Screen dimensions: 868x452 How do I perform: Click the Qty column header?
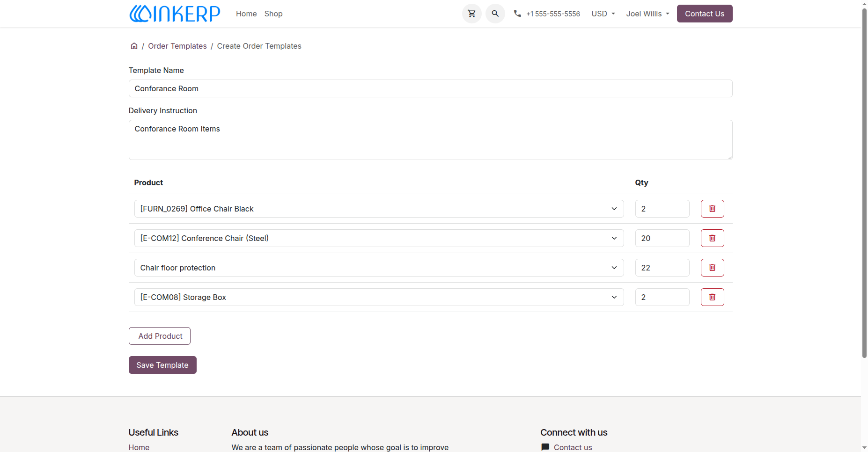641,182
